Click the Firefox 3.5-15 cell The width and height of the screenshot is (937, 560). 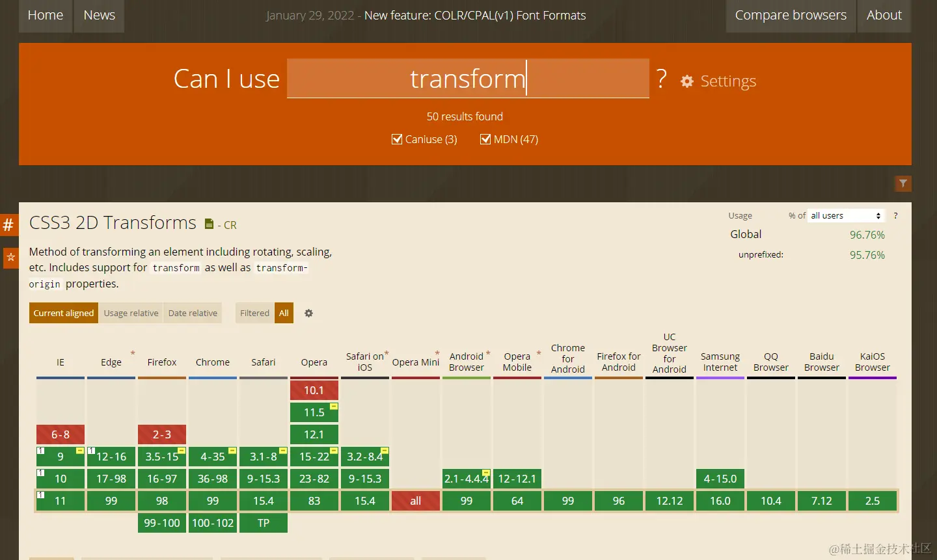coord(162,457)
